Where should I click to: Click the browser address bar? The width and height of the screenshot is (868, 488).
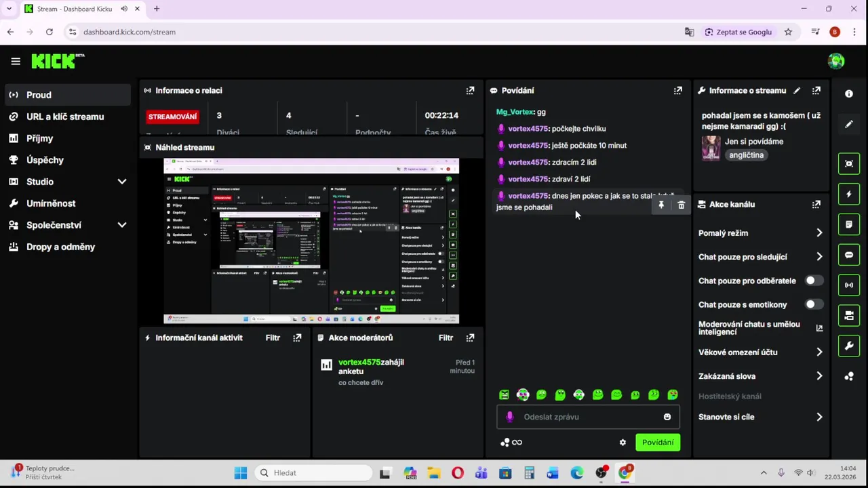pyautogui.click(x=380, y=32)
